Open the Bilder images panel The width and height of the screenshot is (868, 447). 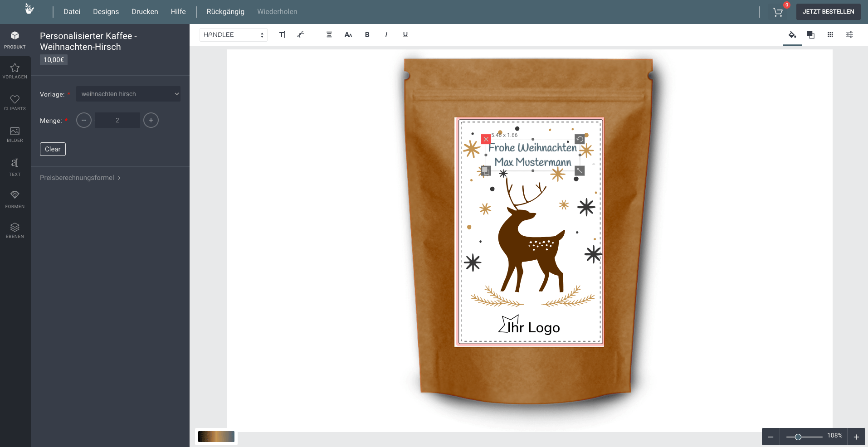coord(15,134)
